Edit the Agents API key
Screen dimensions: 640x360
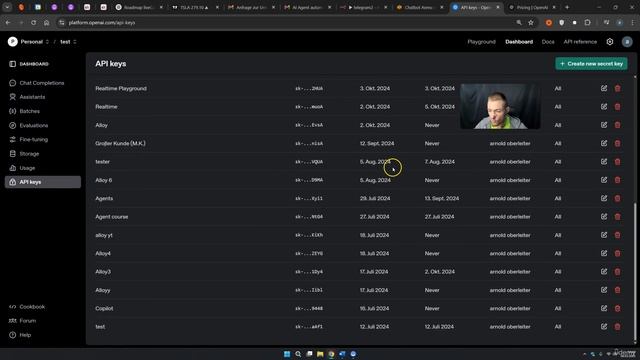604,198
